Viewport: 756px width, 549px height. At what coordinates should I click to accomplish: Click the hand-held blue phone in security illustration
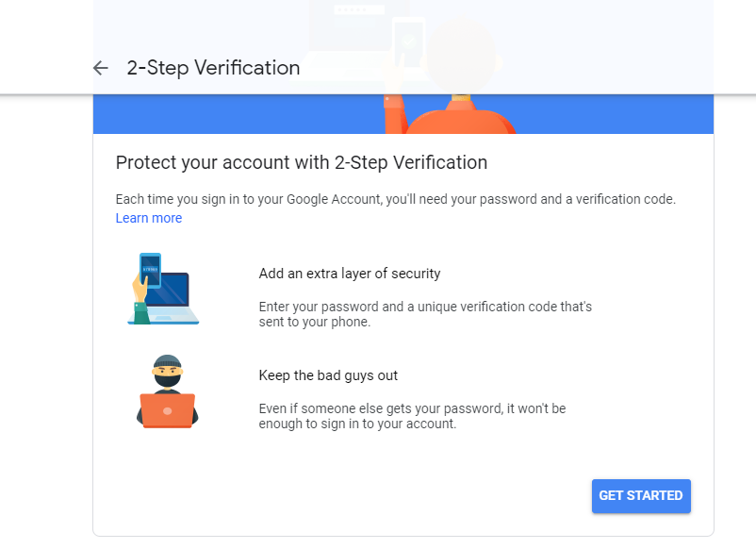tap(150, 270)
